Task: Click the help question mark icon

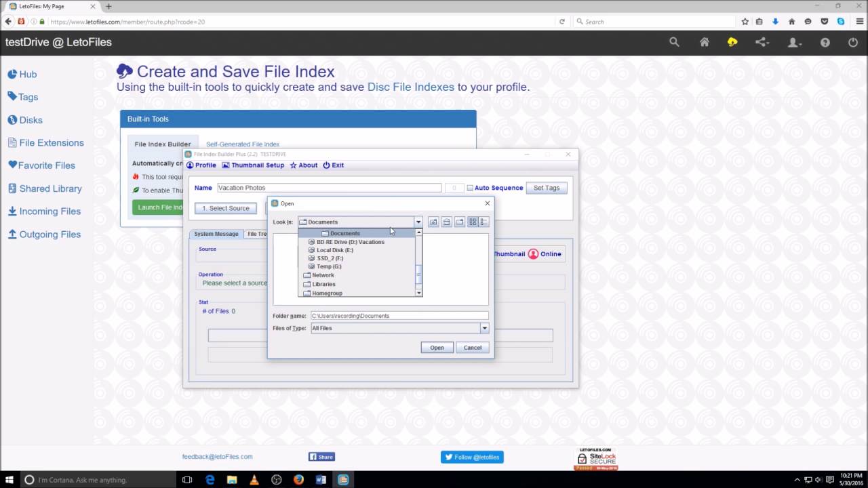Action: (825, 42)
